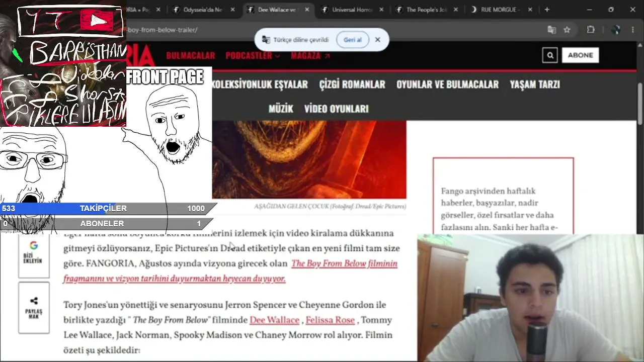The width and height of the screenshot is (644, 362).
Task: Close the People's Joker tab
Action: [x=456, y=10]
